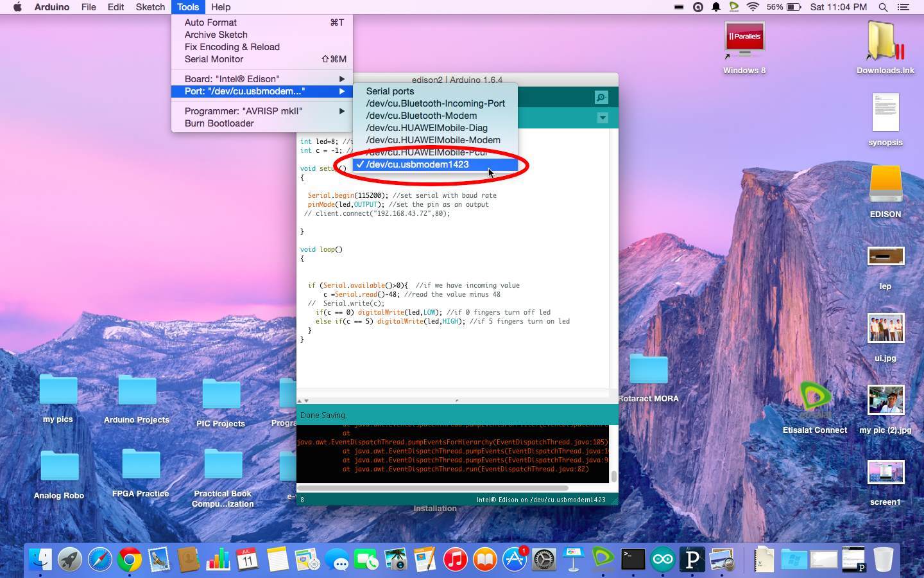Click Arduino infinity icon in Dock

[x=663, y=559]
